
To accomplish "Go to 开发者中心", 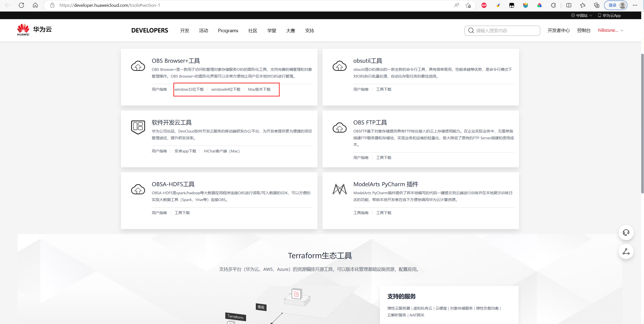I will (x=559, y=30).
